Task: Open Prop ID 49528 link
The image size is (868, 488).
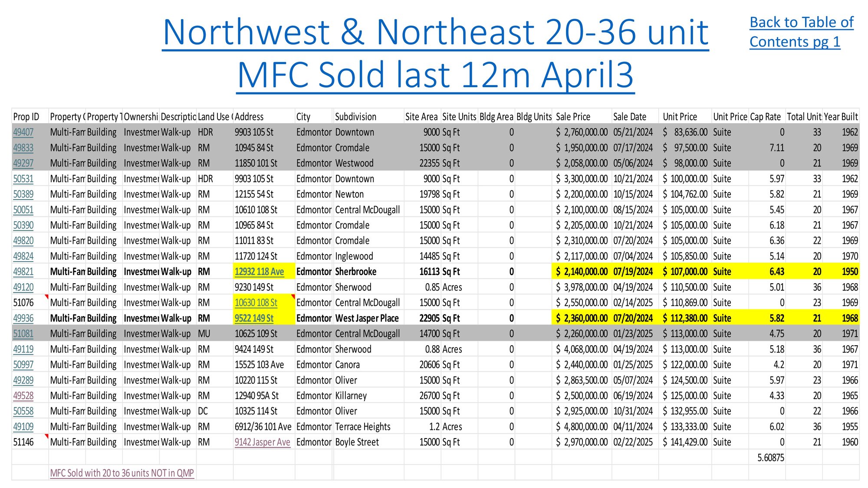Action: 23,396
